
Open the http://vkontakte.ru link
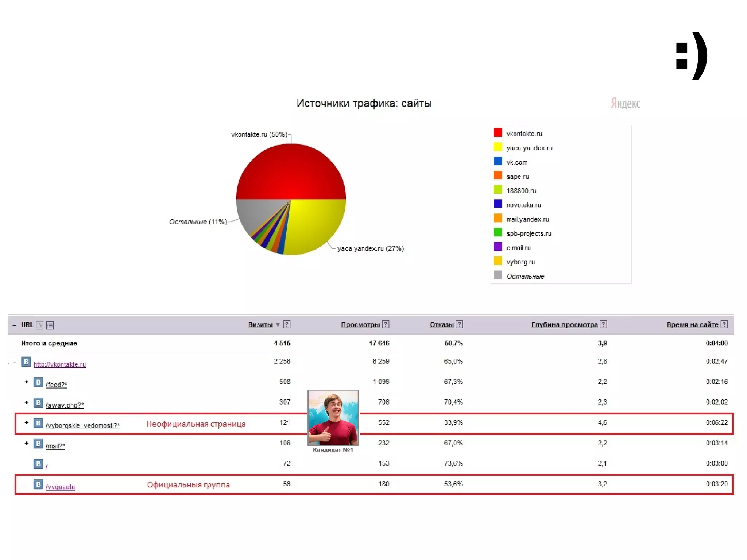coord(59,364)
